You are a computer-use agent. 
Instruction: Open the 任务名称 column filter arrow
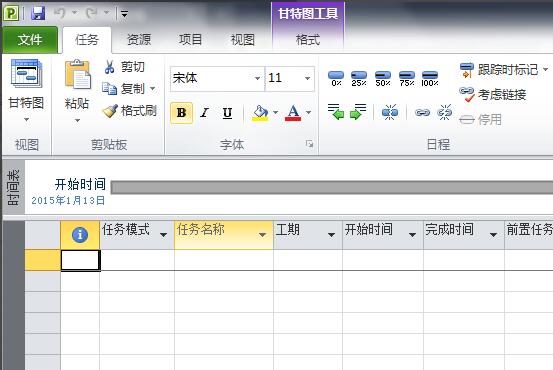(x=262, y=235)
